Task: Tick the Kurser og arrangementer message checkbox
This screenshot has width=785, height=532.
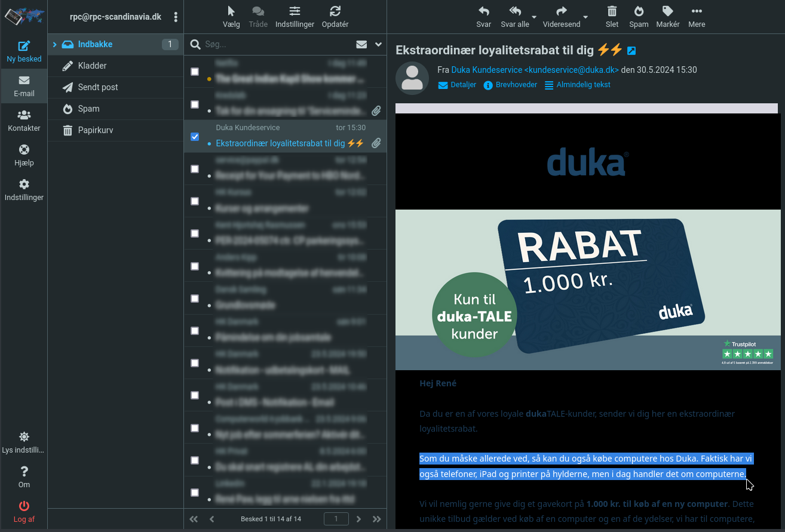Action: pos(195,201)
